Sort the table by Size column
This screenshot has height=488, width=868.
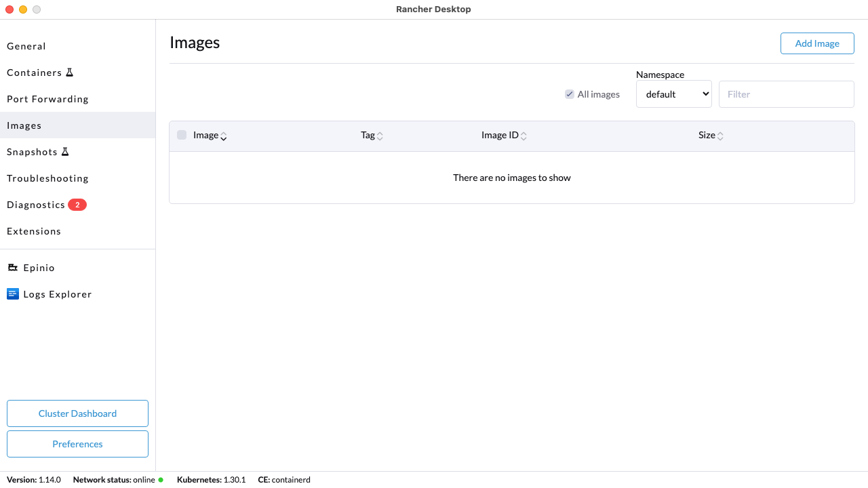[711, 136]
